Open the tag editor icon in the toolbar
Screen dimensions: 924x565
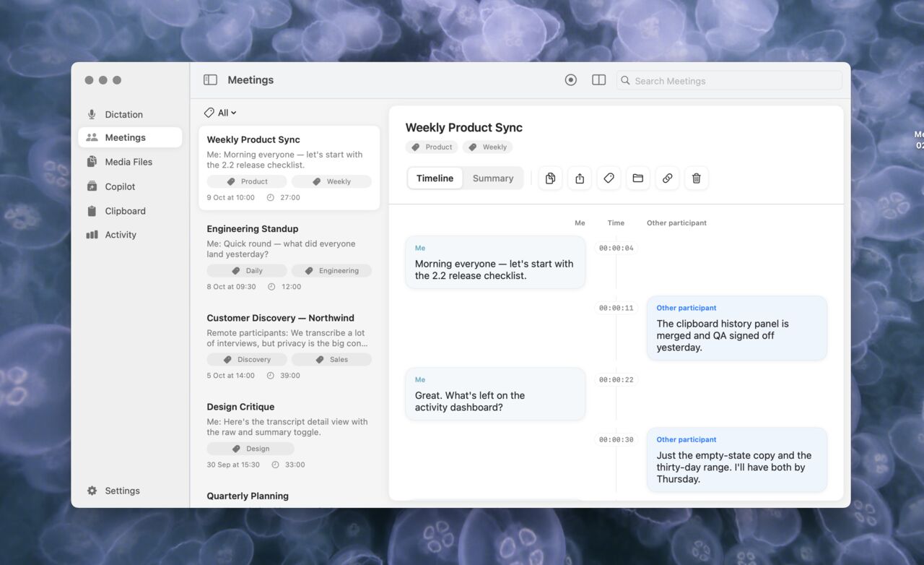point(609,178)
